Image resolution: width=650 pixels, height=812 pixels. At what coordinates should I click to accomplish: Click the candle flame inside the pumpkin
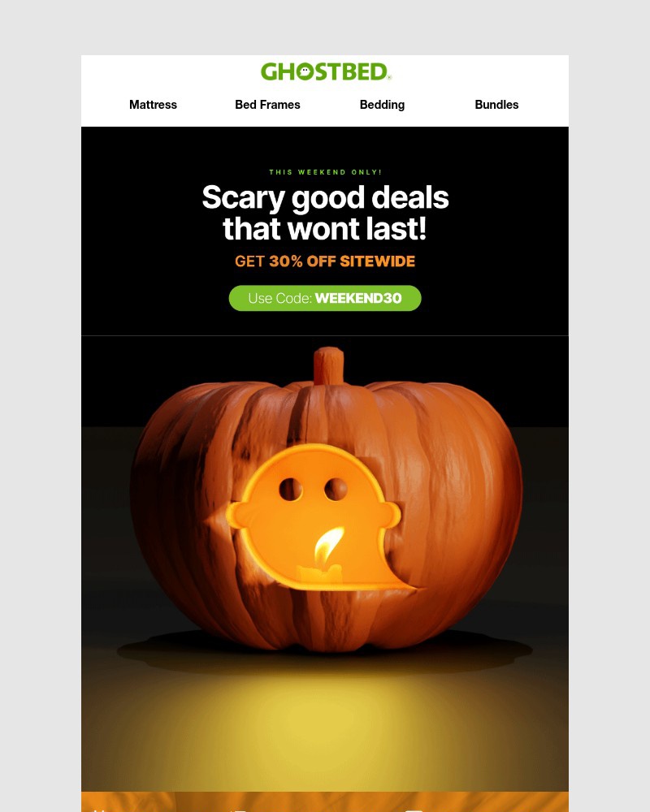pos(328,545)
